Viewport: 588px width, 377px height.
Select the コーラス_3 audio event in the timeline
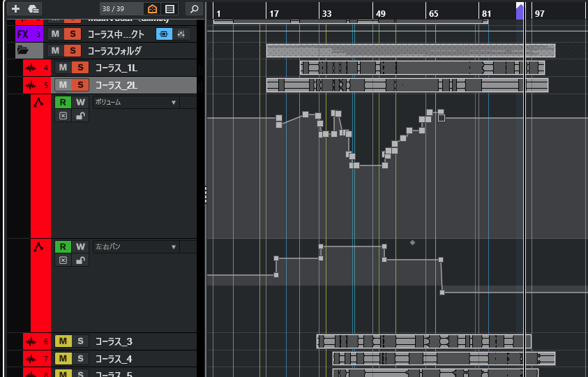[424, 341]
